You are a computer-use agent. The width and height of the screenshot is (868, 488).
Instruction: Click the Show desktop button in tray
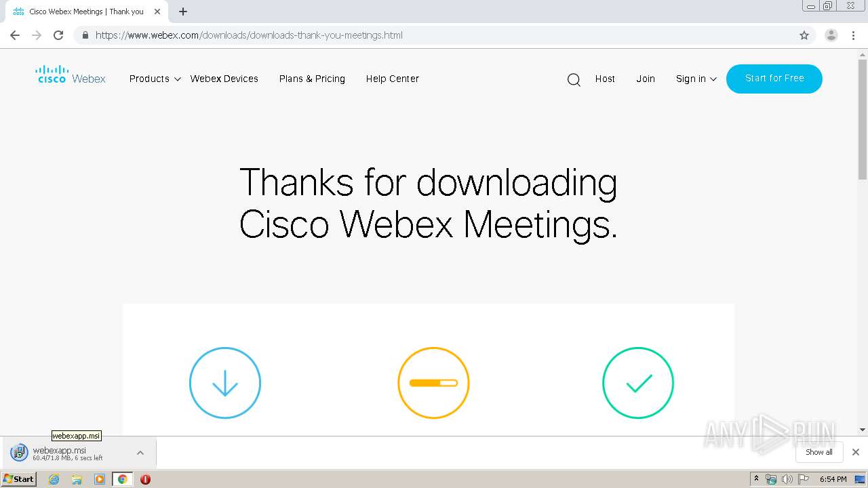click(861, 479)
